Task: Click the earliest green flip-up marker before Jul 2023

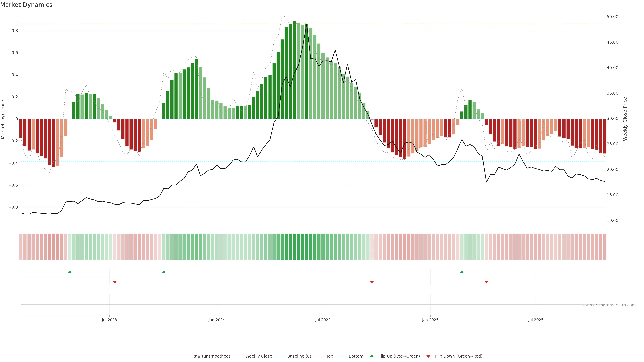Action: point(70,272)
